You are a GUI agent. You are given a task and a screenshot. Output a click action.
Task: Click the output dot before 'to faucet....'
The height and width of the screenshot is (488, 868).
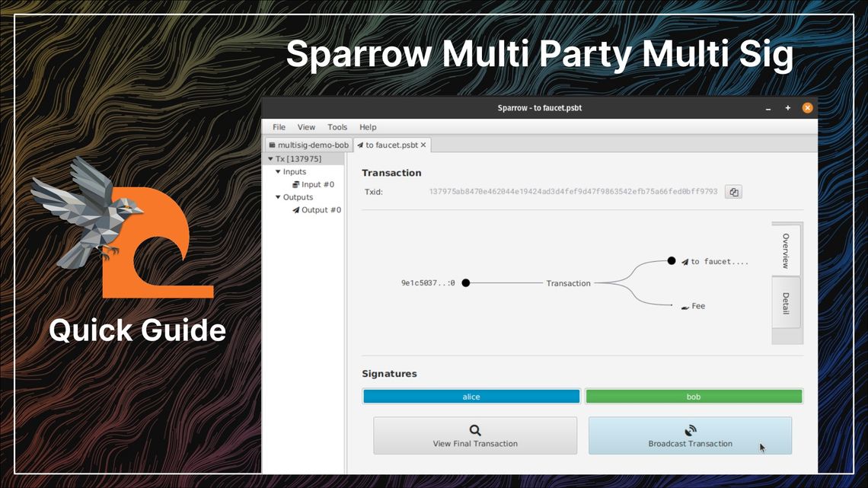coord(672,260)
